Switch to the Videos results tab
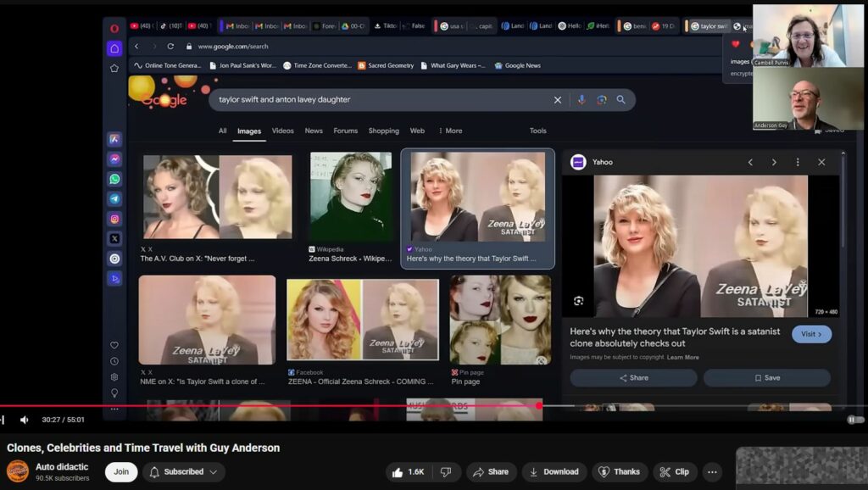This screenshot has height=490, width=868. [x=282, y=131]
